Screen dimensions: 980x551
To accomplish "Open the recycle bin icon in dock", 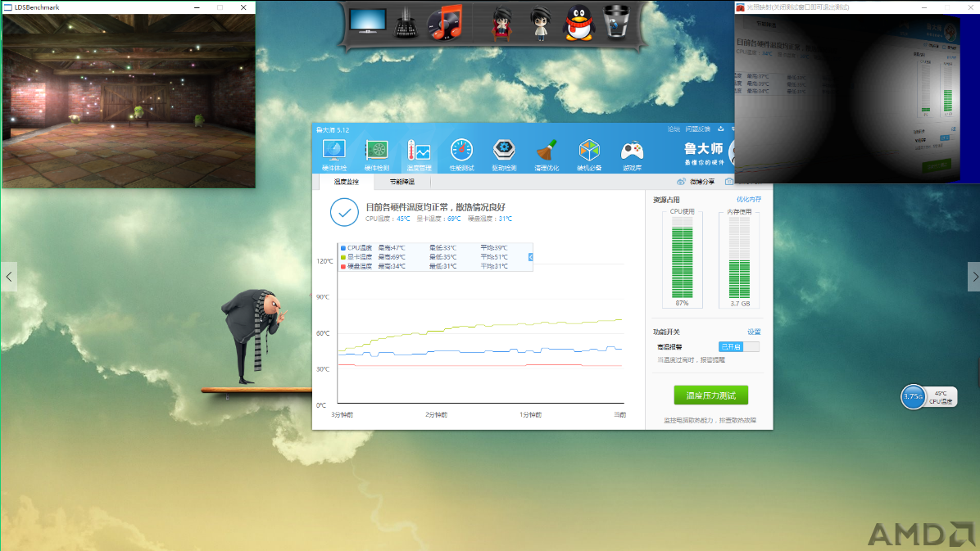I will pyautogui.click(x=616, y=22).
